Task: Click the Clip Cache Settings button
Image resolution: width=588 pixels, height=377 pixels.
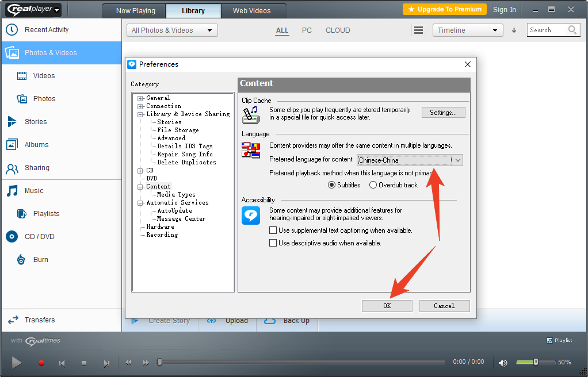Action: (443, 113)
